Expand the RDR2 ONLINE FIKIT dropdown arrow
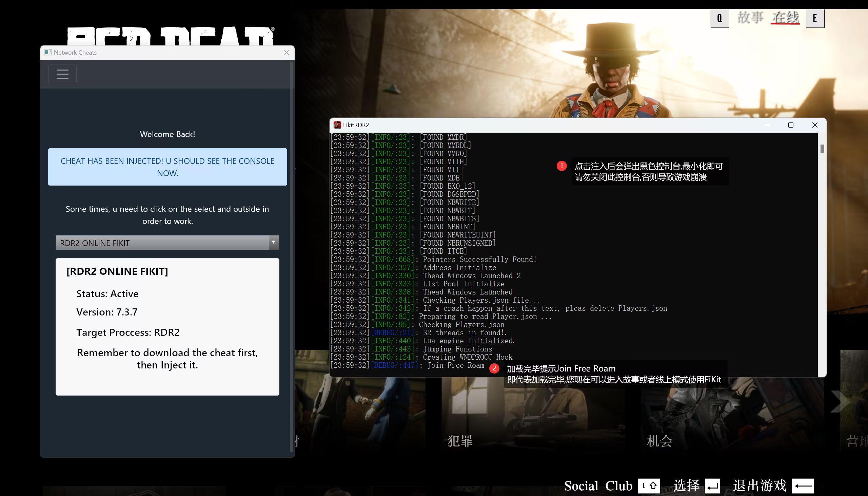This screenshot has height=496, width=868. pyautogui.click(x=273, y=243)
